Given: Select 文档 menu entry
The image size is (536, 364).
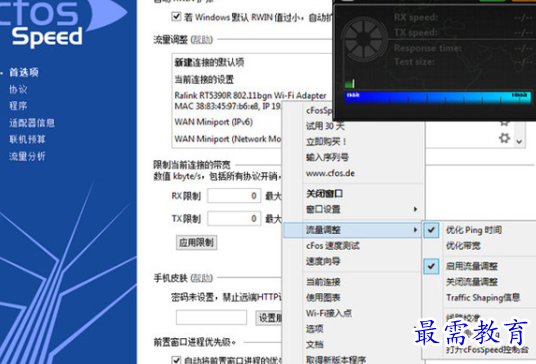Looking at the screenshot, I should click(x=315, y=345).
